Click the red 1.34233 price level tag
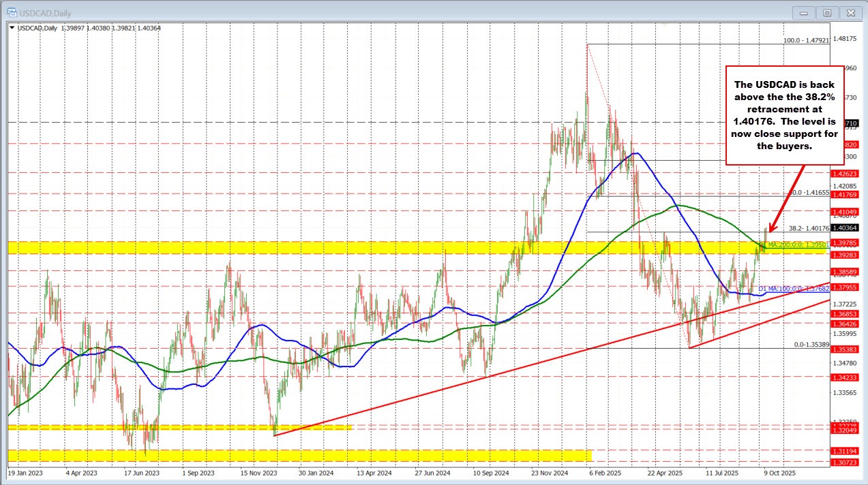Image resolution: width=868 pixels, height=485 pixels. coord(844,377)
